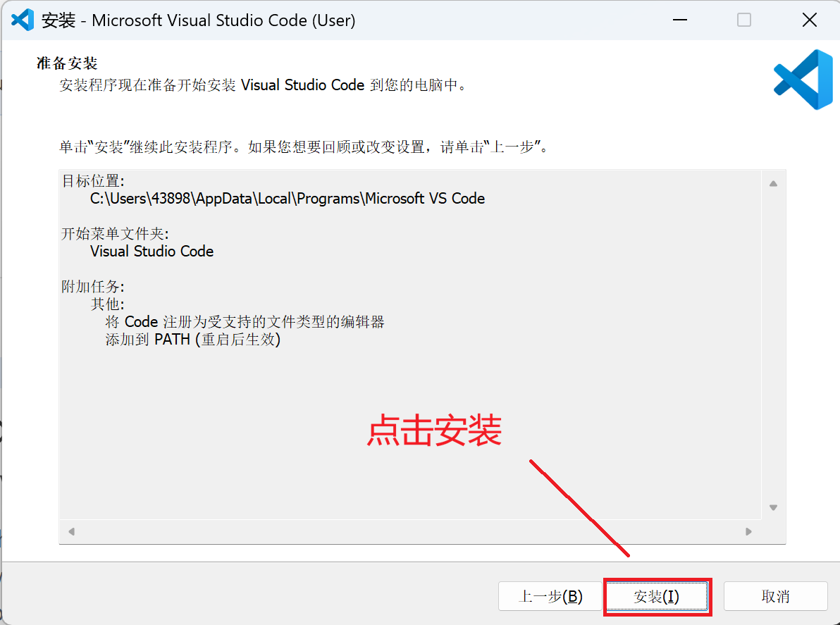Viewport: 840px width, 625px height.
Task: Click the horizontal scrollbar right arrow
Action: (x=748, y=531)
